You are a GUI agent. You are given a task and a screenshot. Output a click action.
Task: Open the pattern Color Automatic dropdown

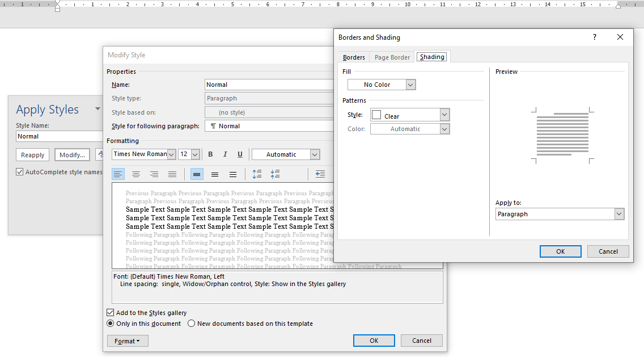(444, 129)
